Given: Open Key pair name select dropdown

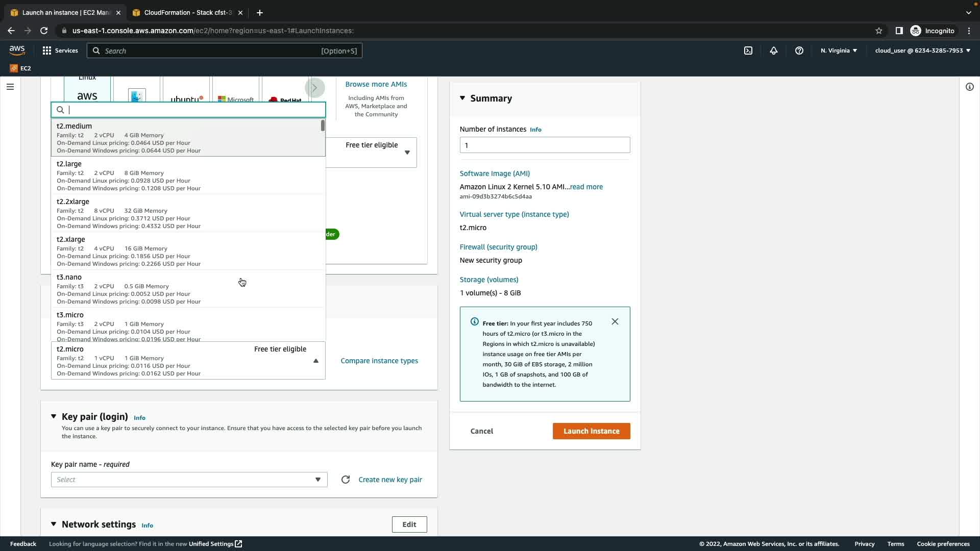Looking at the screenshot, I should (x=189, y=480).
